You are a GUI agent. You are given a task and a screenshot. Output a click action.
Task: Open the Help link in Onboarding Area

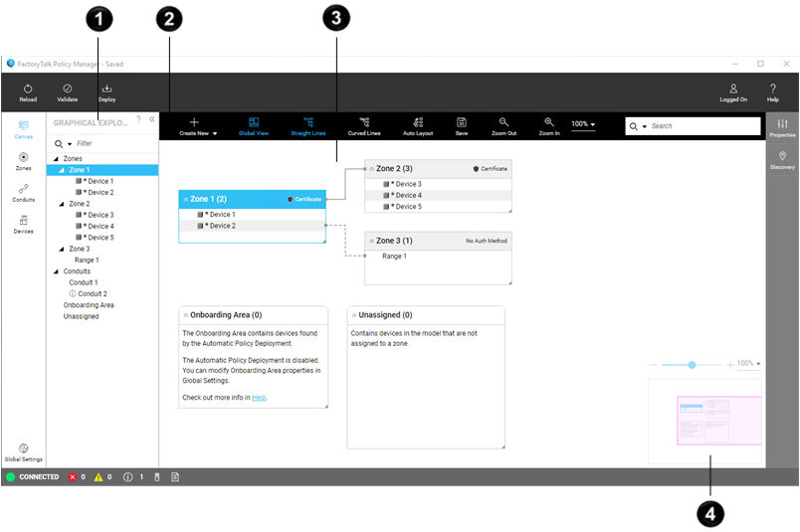(259, 398)
